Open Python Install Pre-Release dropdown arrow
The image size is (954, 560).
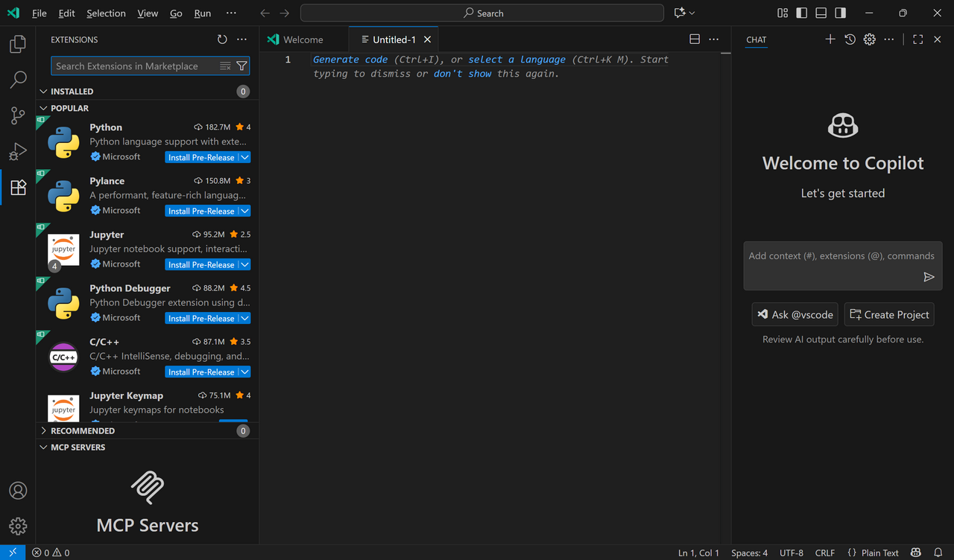245,157
